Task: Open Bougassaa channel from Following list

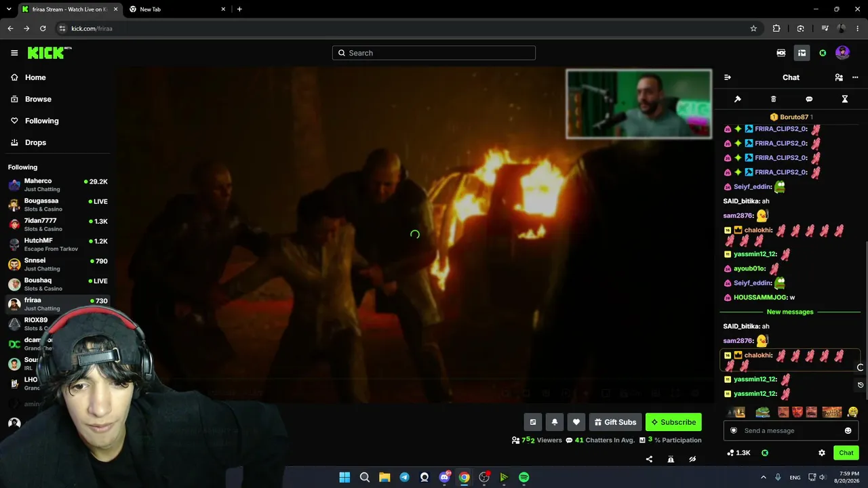Action: (58, 204)
